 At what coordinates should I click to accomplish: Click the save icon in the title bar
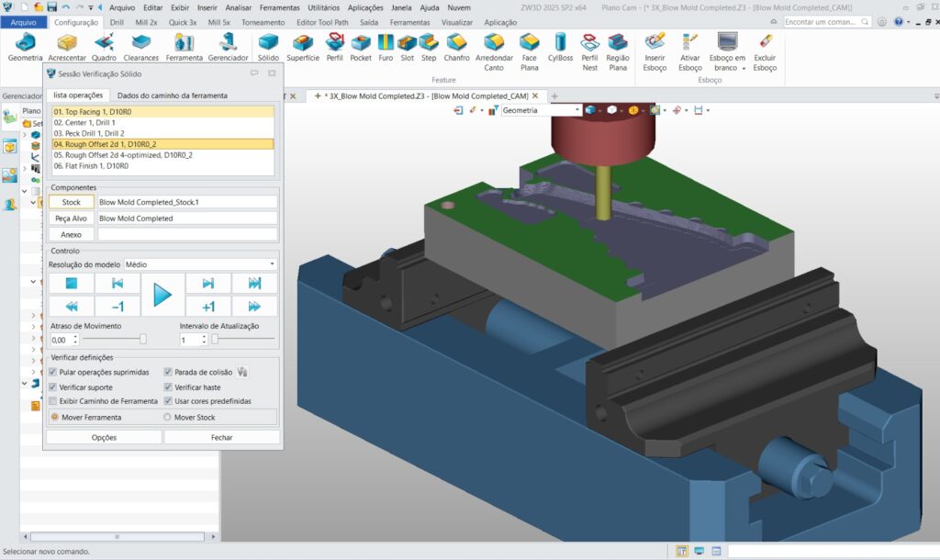51,7
